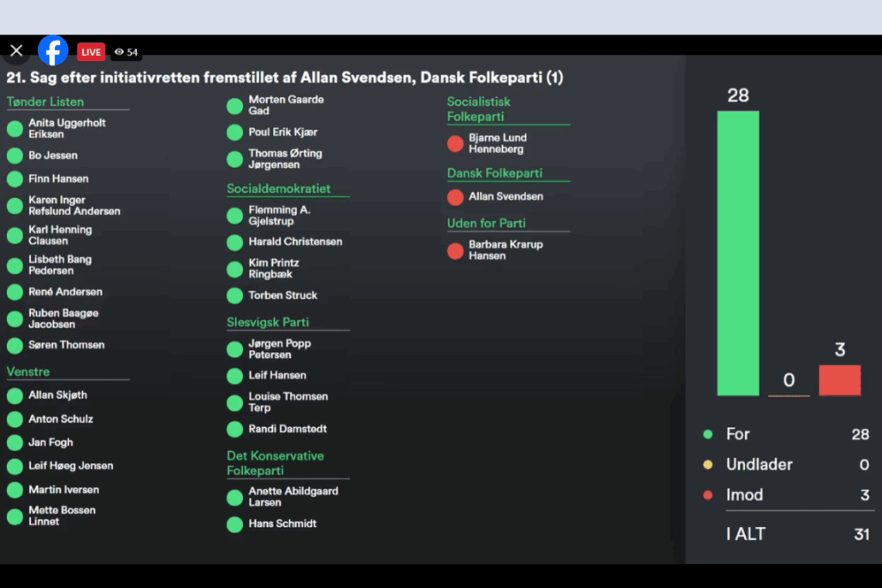Select the Tønder Listen party heading
Image resolution: width=882 pixels, height=588 pixels.
[46, 102]
